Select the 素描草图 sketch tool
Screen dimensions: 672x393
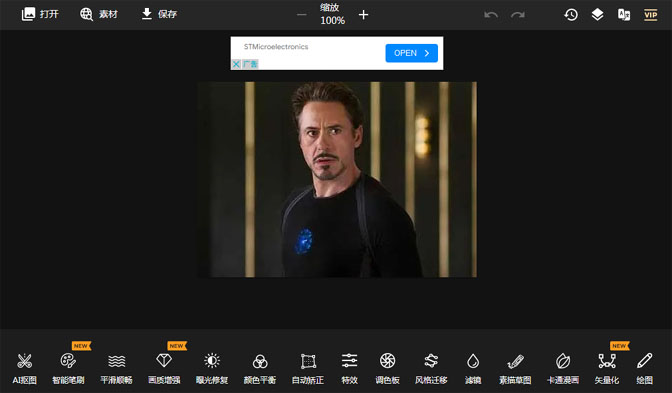point(515,368)
